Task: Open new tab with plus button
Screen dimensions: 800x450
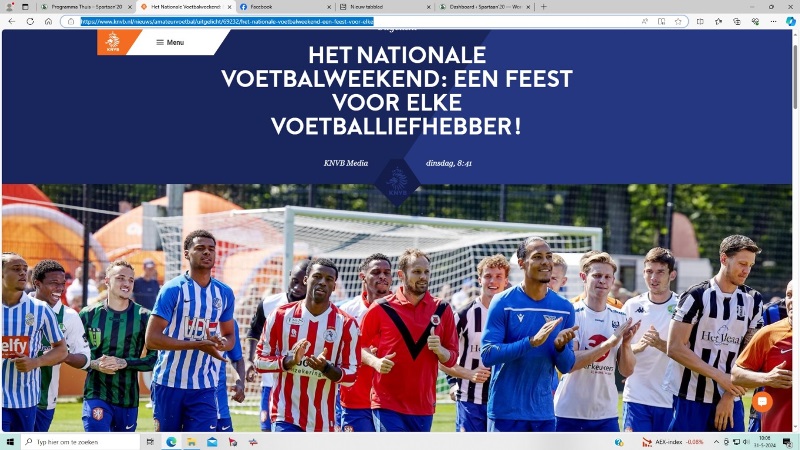Action: [543, 7]
